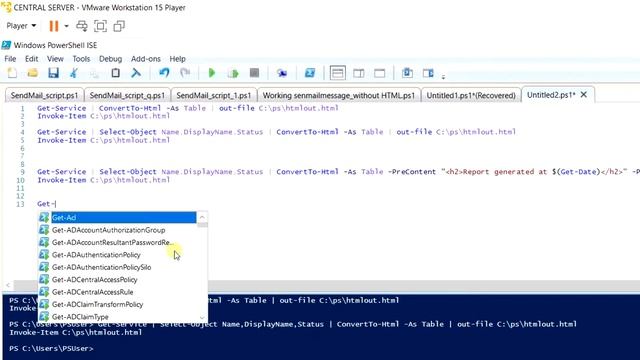Screen dimensions: 640x360
Task: Open the Debug menu
Action: [110, 59]
